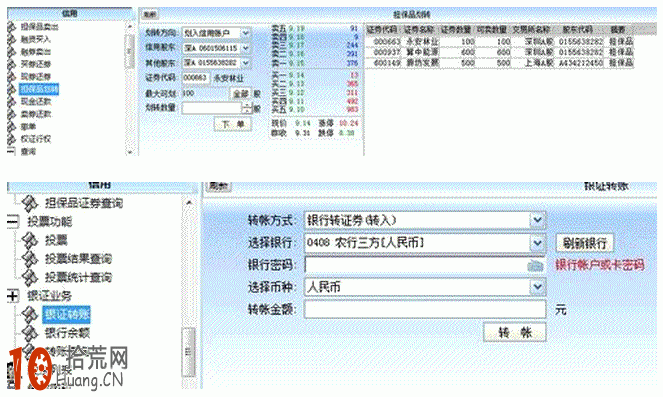663x397 pixels.
Task: Click 证券数量 column header
Action: [x=456, y=30]
